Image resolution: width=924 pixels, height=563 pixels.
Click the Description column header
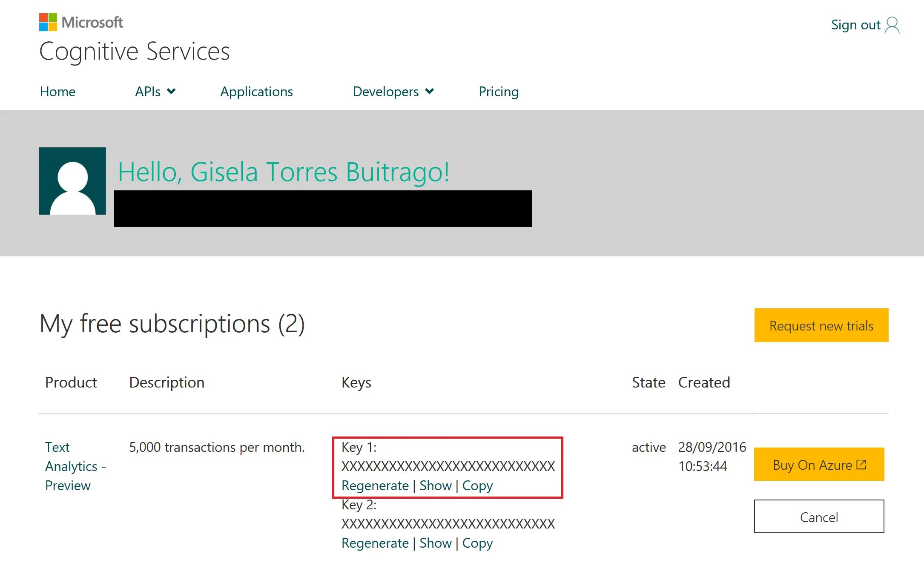(167, 383)
